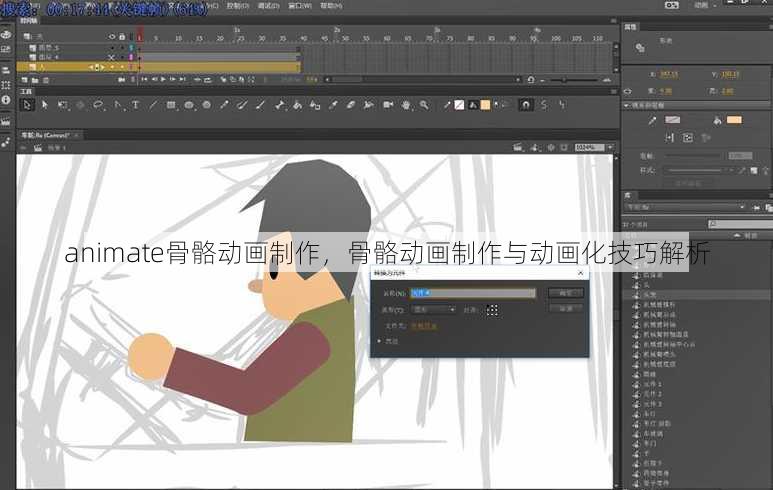Click the Center Stage icon above canvas
The width and height of the screenshot is (773, 490).
click(x=551, y=147)
